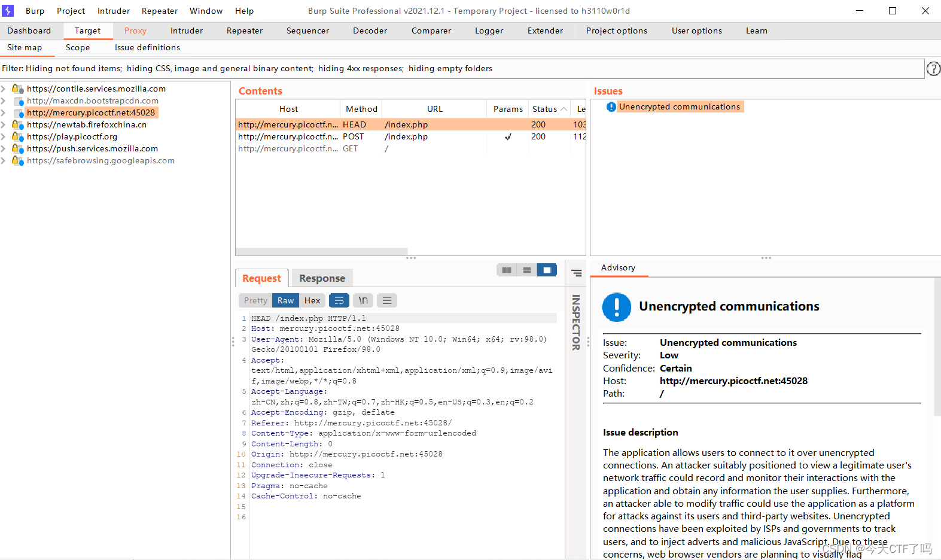This screenshot has width=941, height=560.
Task: Click the large advisory exclamation icon
Action: pos(617,307)
